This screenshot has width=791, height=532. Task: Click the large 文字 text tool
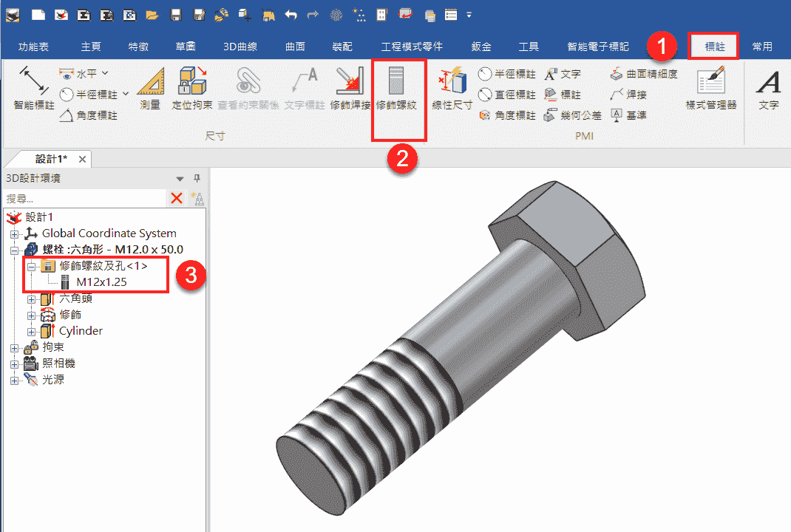pyautogui.click(x=768, y=88)
